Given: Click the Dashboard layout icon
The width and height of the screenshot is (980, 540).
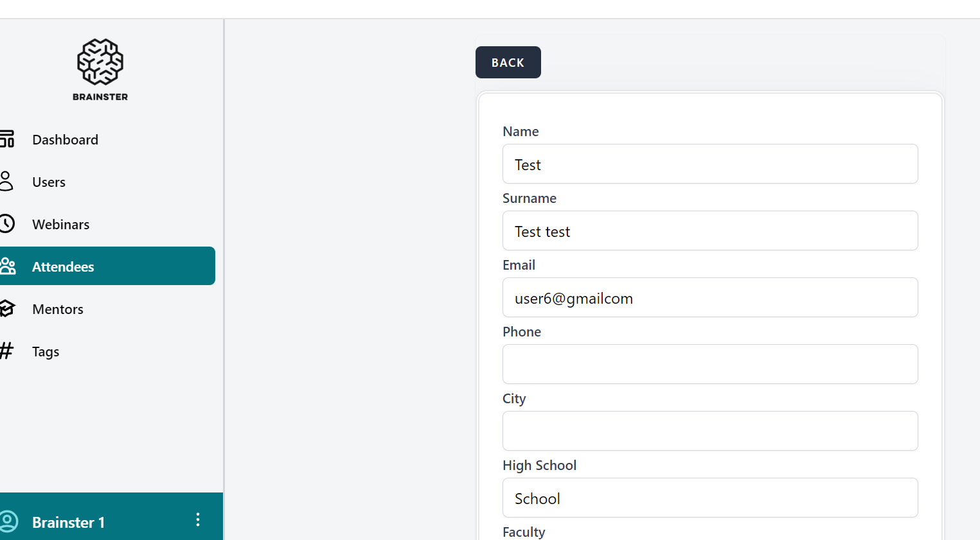Looking at the screenshot, I should [7, 139].
